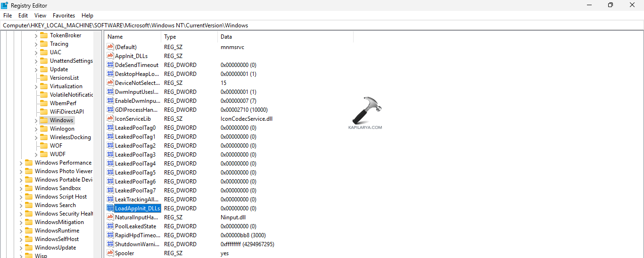Image resolution: width=644 pixels, height=258 pixels.
Task: Click the NaturalInputHandler string icon
Action: tap(110, 217)
